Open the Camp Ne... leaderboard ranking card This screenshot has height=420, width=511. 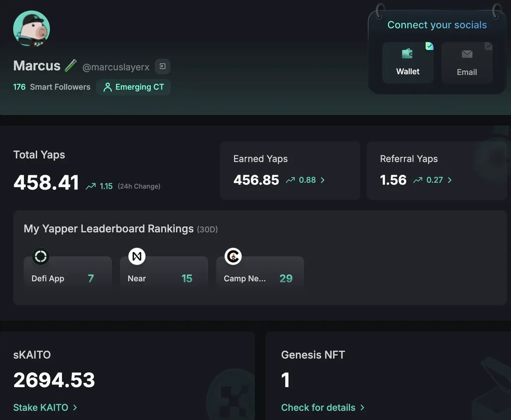(x=260, y=274)
